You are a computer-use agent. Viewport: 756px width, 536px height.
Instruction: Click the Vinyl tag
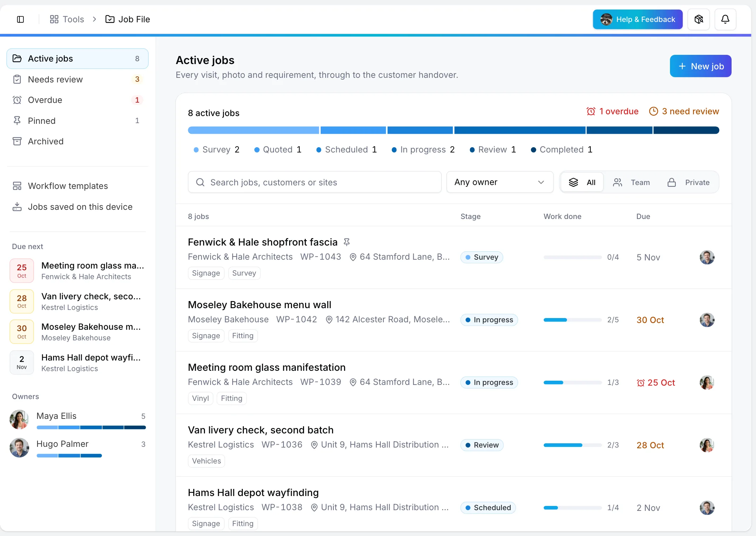(x=200, y=398)
